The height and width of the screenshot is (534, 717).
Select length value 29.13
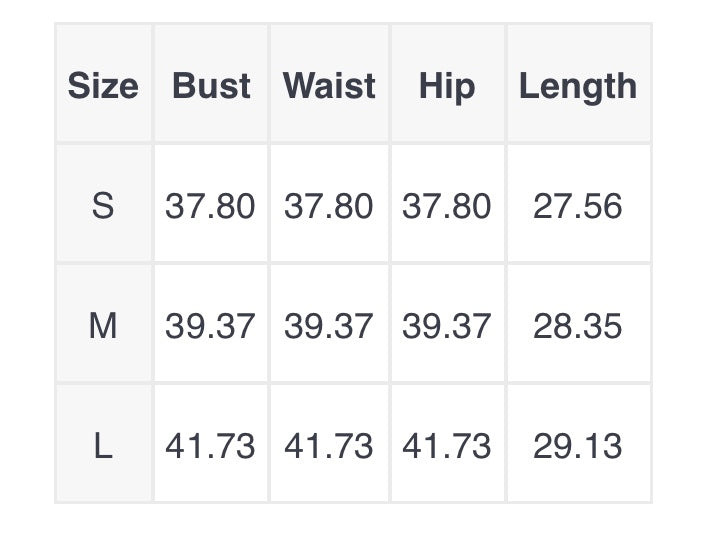pos(578,446)
